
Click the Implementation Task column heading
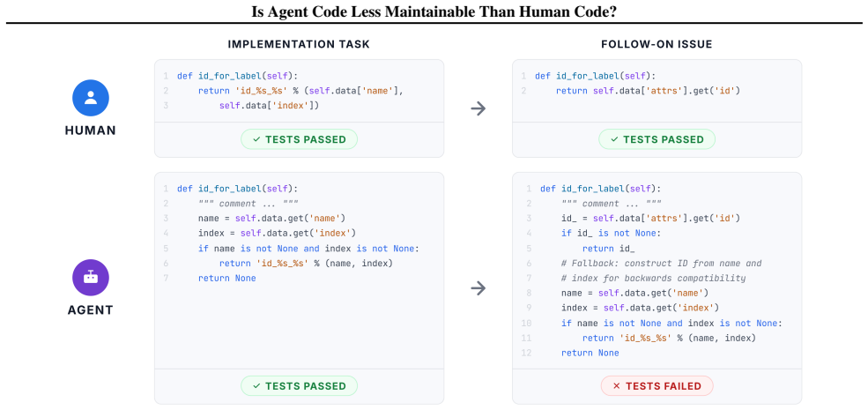pos(299,44)
